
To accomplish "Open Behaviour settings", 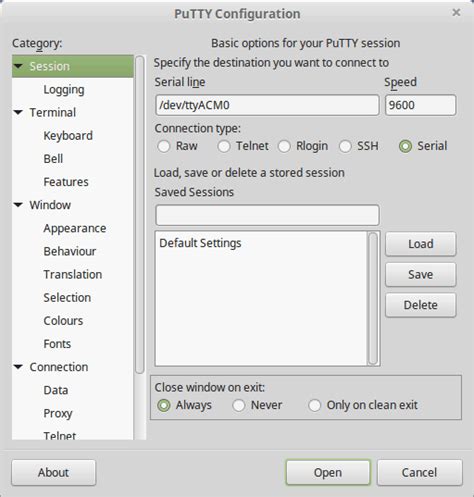I will [70, 251].
